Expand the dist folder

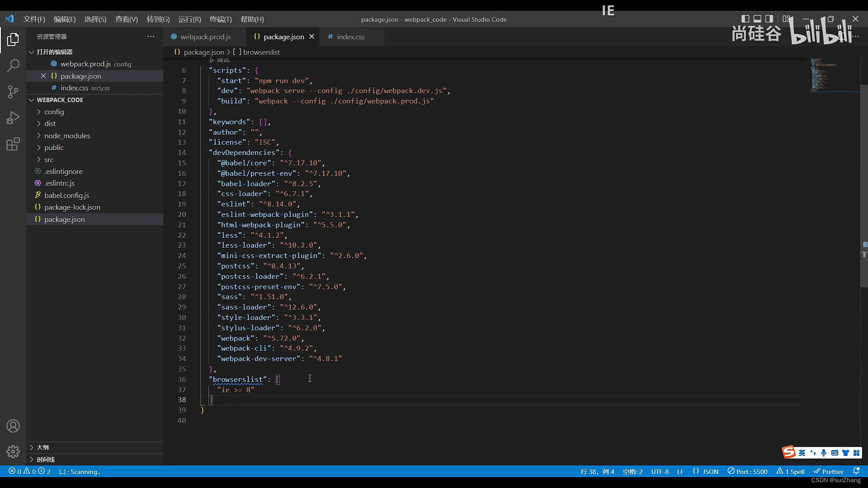94,123
